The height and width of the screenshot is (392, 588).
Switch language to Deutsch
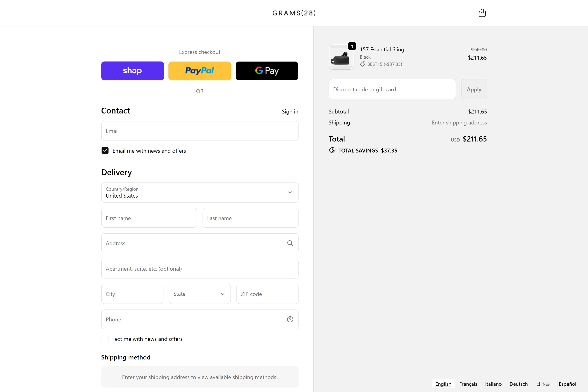pos(518,384)
